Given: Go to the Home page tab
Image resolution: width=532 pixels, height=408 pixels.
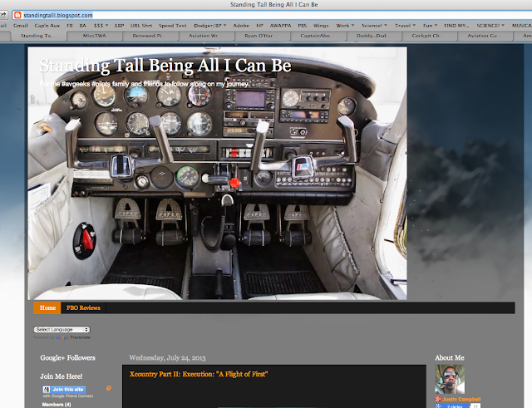Looking at the screenshot, I should click(x=47, y=308).
